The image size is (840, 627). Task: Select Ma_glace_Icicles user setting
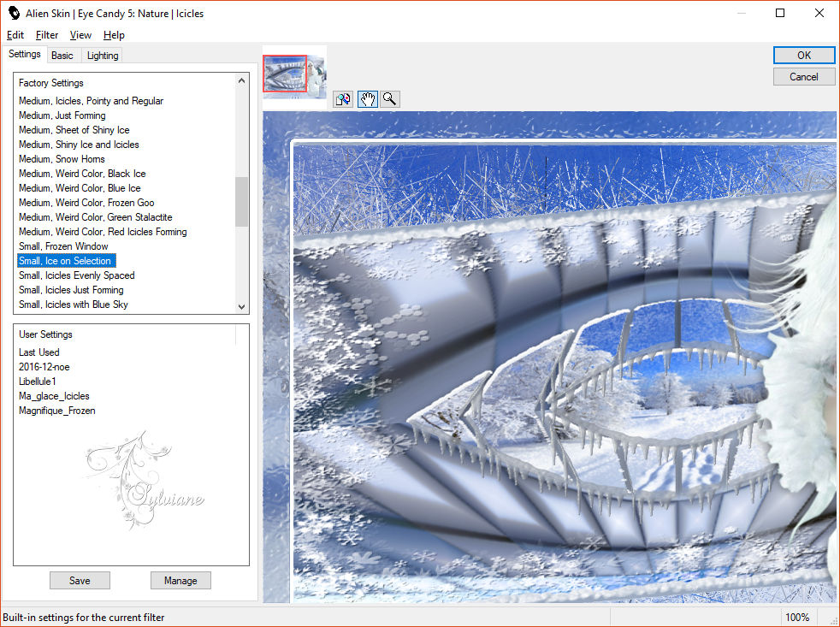[54, 395]
